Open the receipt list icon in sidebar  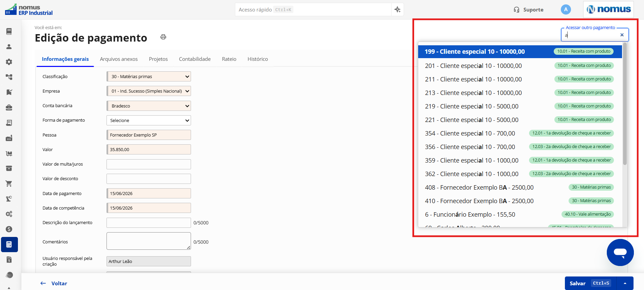click(x=9, y=123)
